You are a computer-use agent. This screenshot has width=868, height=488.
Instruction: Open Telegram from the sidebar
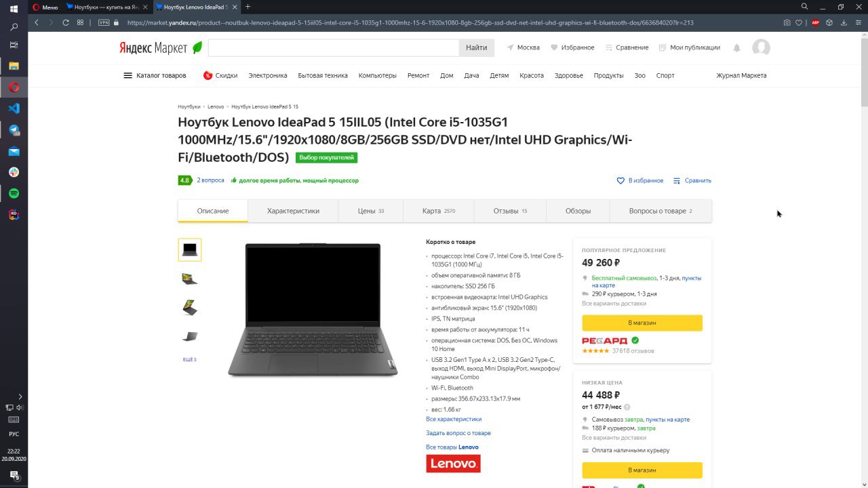coord(14,129)
